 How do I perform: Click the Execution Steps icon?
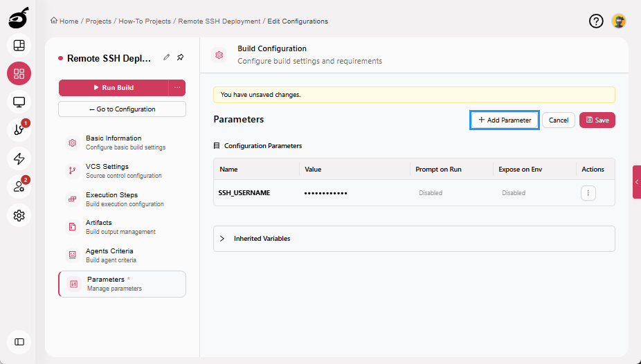pos(73,199)
